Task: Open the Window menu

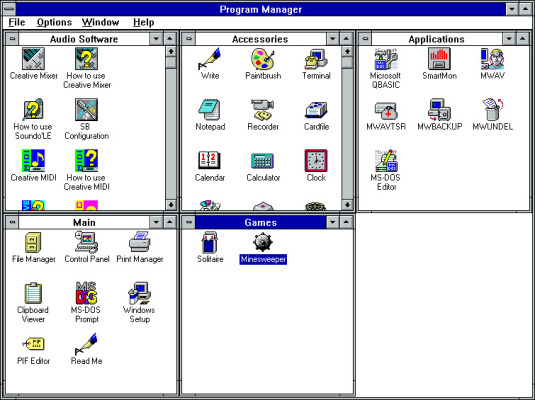Action: [x=100, y=22]
